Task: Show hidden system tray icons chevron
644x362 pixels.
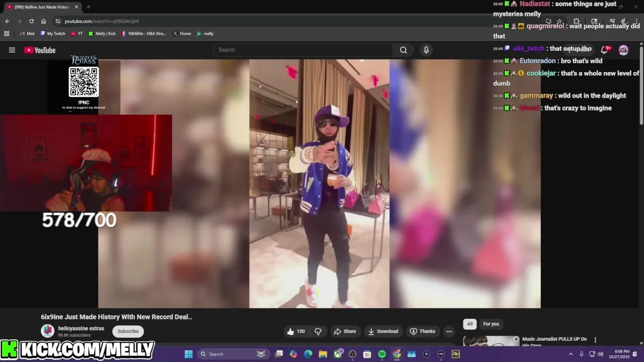Action: 571,354
